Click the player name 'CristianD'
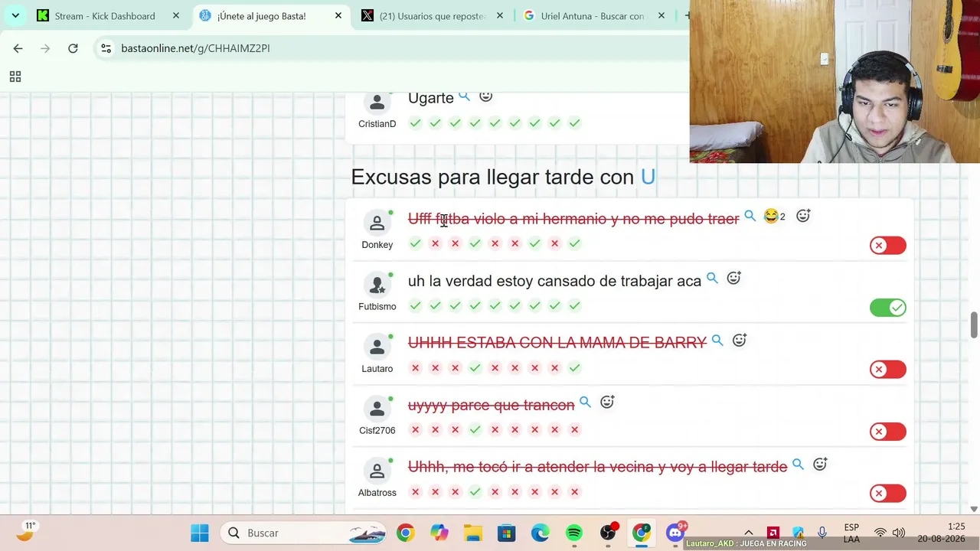 pyautogui.click(x=377, y=124)
